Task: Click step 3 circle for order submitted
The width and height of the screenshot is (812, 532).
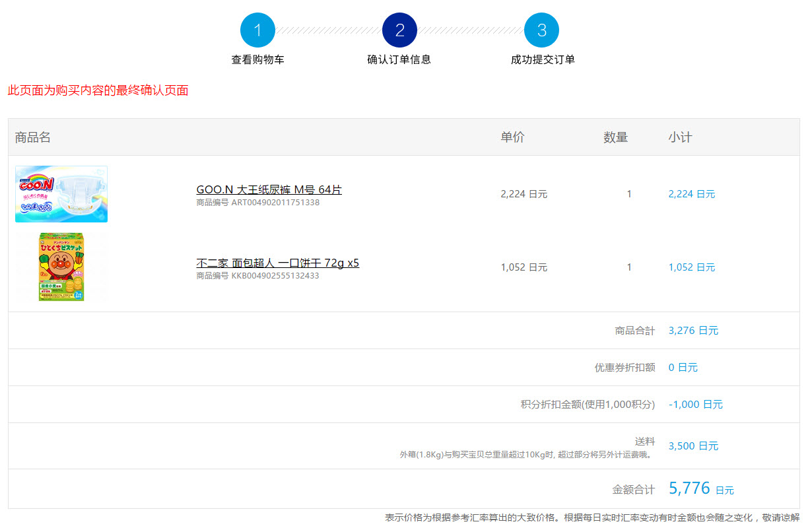Action: pyautogui.click(x=541, y=30)
